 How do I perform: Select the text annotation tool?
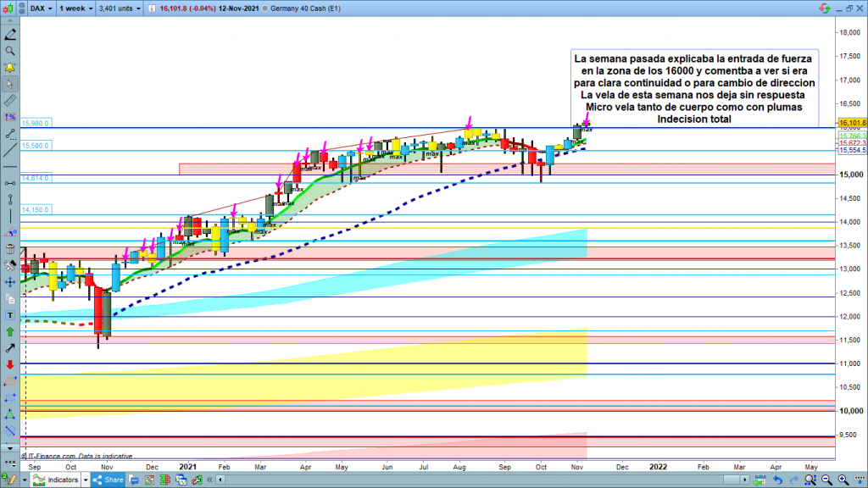[9, 315]
